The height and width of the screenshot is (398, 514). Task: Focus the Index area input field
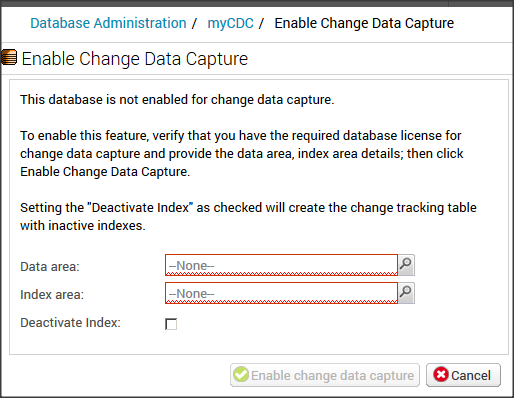point(281,293)
